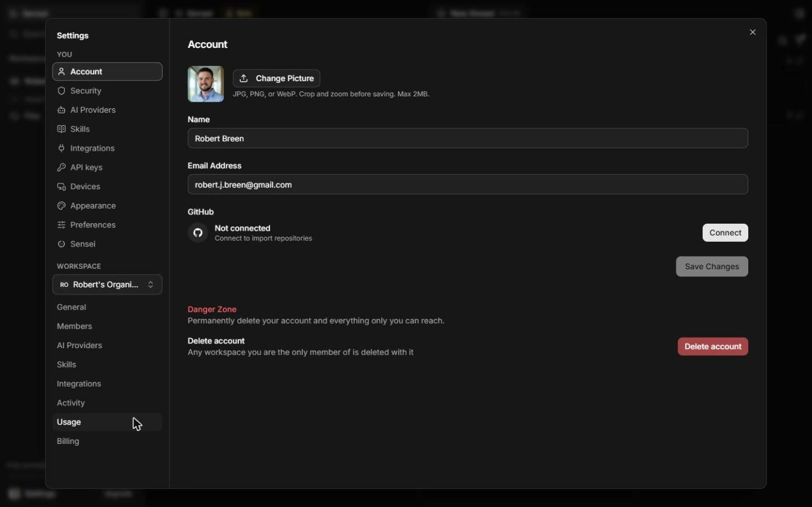
Task: Click the devices icon beside Devices
Action: 61,187
